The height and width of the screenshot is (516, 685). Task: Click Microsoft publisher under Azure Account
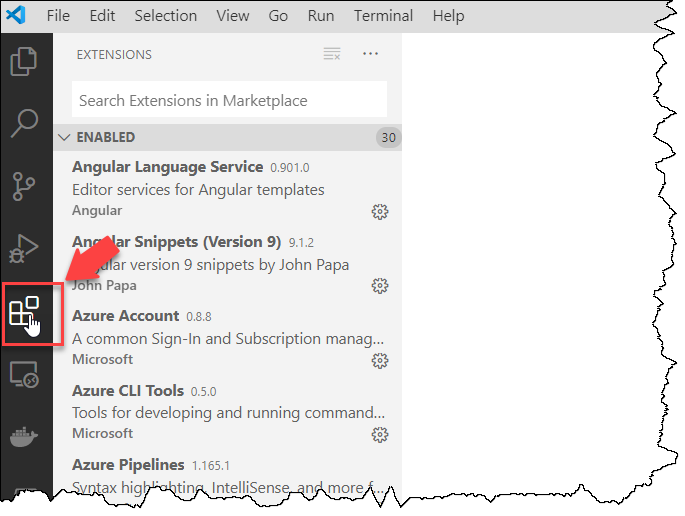102,359
